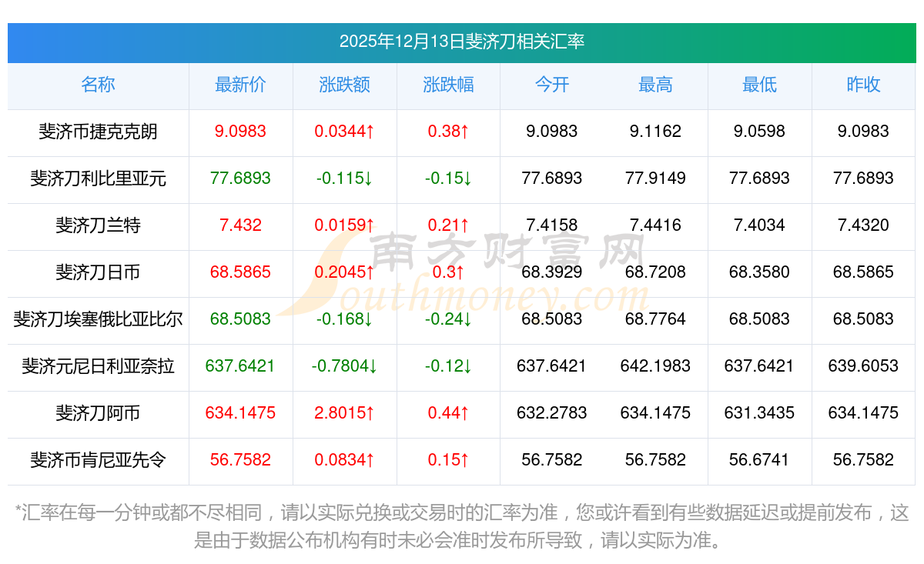Select the 名称 column header
This screenshot has height=564, width=924.
click(98, 85)
